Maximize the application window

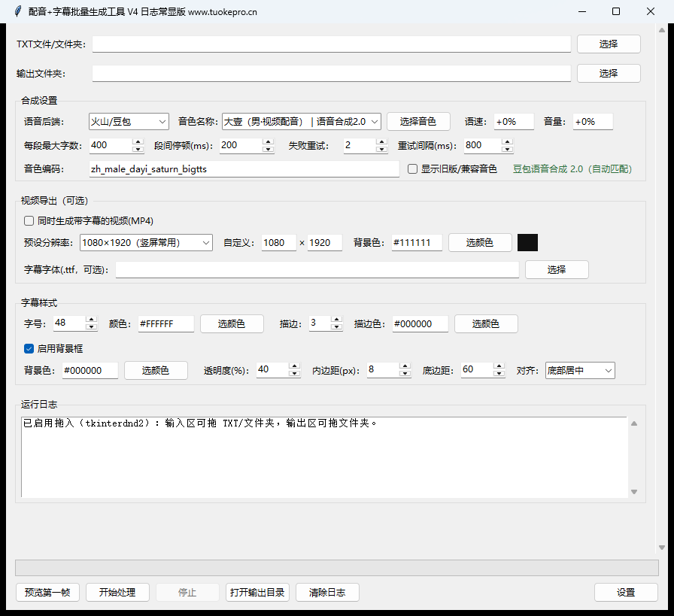[x=616, y=11]
